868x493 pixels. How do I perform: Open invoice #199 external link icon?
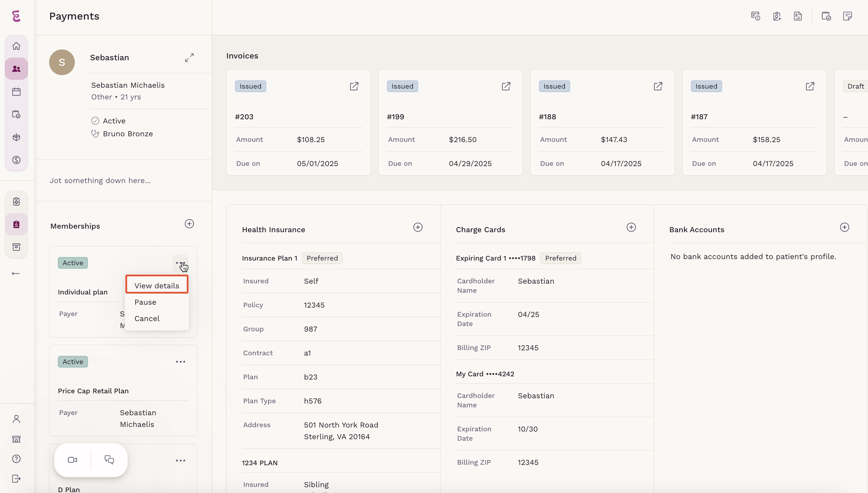pos(506,86)
